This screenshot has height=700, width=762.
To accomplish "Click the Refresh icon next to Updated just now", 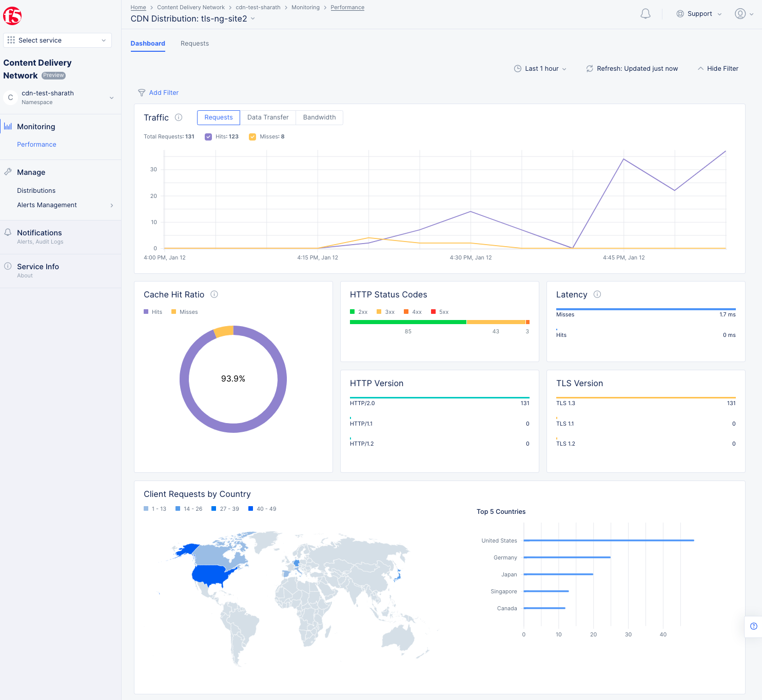I will click(590, 68).
